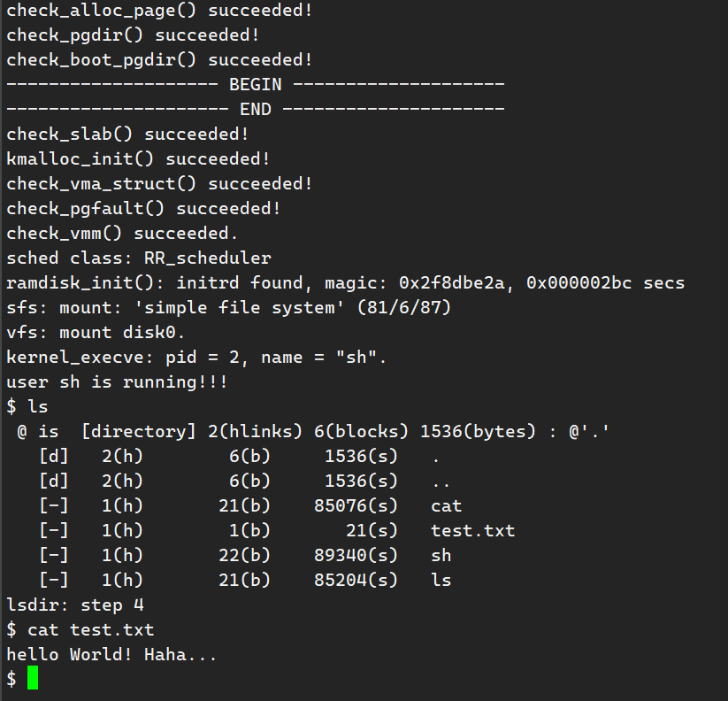
Task: Click the magic value 0x2f8dbe2a
Action: click(x=452, y=283)
